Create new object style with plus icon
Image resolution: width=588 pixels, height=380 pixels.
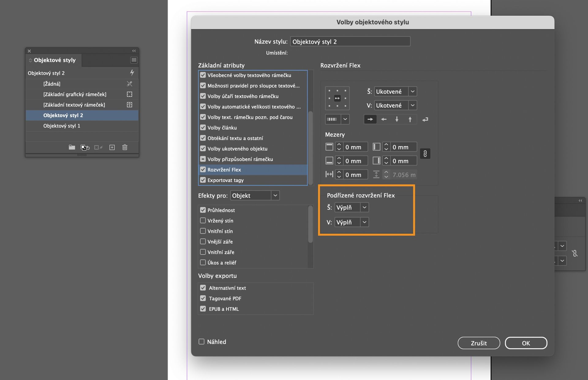pos(112,147)
